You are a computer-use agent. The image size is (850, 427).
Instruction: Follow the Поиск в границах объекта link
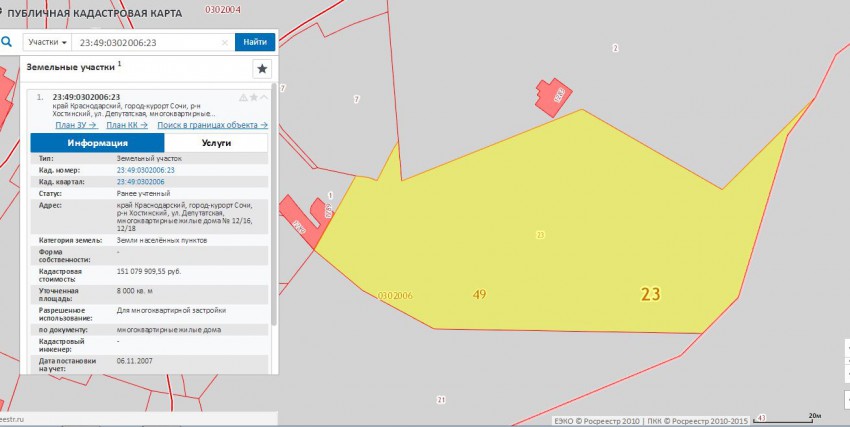point(212,125)
